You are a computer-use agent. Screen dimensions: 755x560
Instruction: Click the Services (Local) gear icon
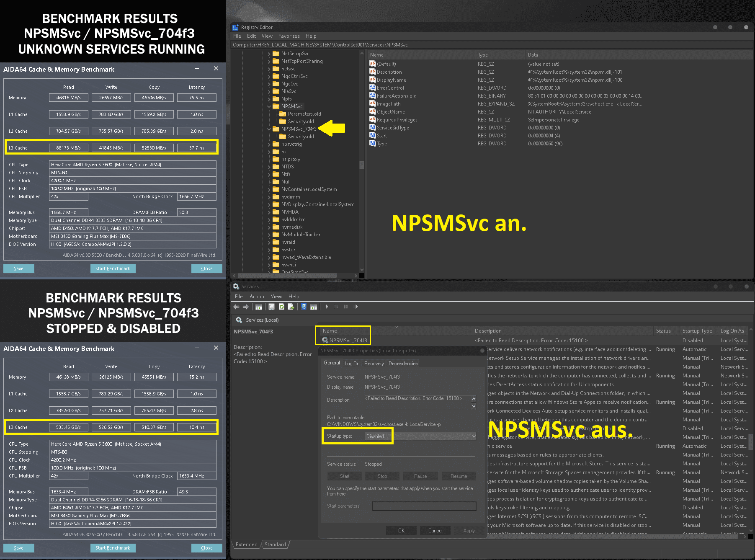(x=239, y=320)
